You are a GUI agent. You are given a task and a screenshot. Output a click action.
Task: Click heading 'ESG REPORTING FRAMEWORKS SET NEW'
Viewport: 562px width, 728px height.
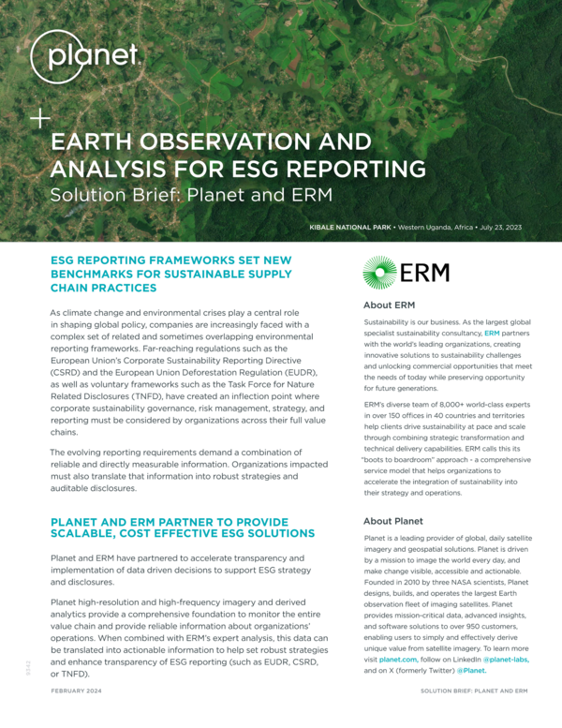171,260
